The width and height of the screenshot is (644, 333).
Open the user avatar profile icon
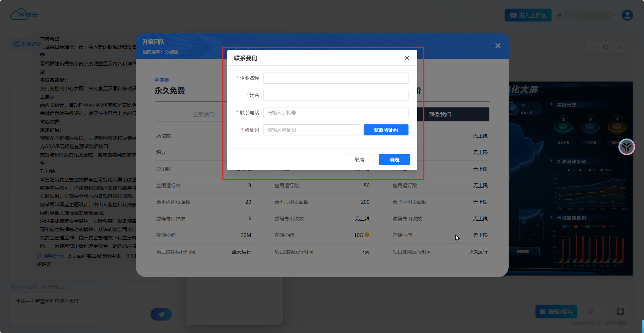[x=627, y=15]
